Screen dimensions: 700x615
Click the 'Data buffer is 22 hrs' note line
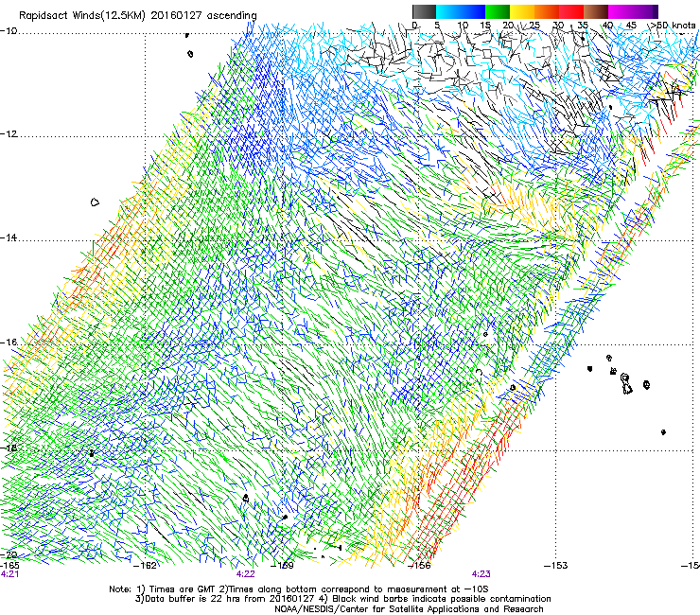pos(342,599)
